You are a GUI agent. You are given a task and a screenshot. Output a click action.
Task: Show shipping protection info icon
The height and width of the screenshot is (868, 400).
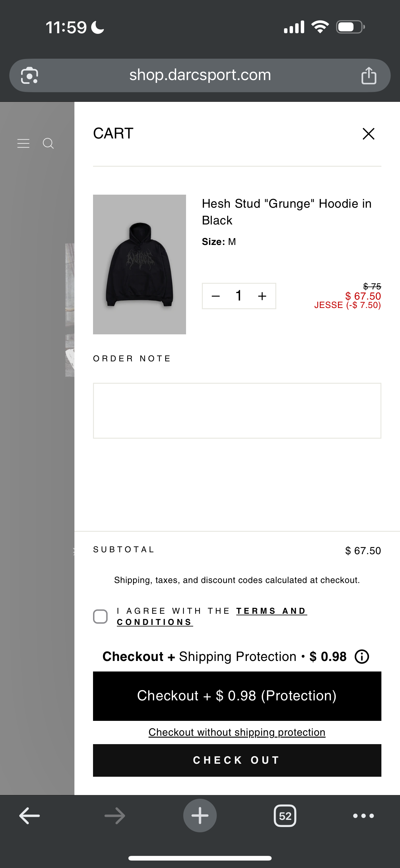tap(362, 657)
